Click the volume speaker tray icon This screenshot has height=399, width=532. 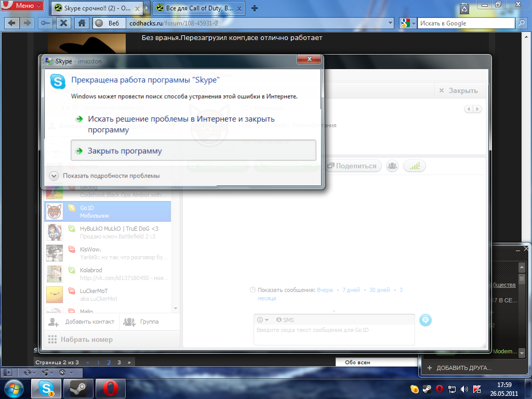(464, 389)
